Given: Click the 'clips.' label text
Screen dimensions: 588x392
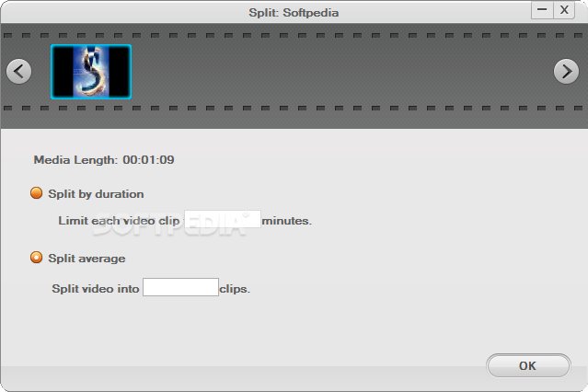Looking at the screenshot, I should click(235, 289).
